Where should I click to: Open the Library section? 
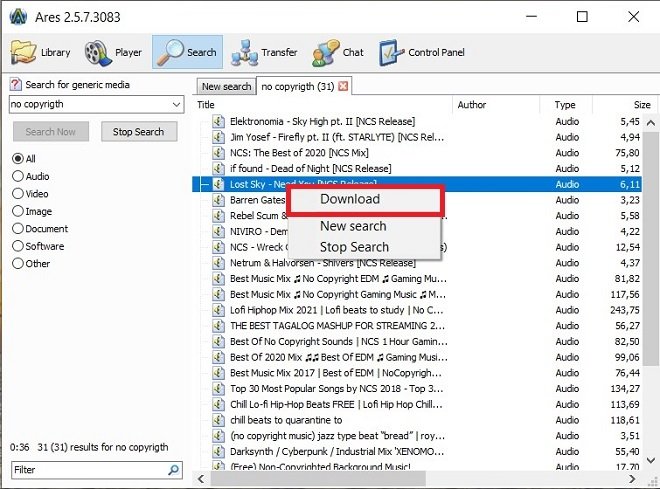click(x=41, y=52)
